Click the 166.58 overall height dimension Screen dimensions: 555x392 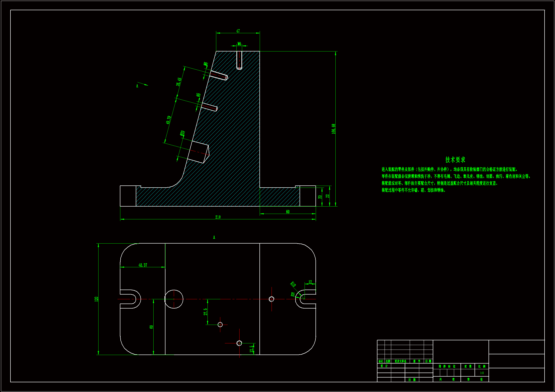(334, 129)
